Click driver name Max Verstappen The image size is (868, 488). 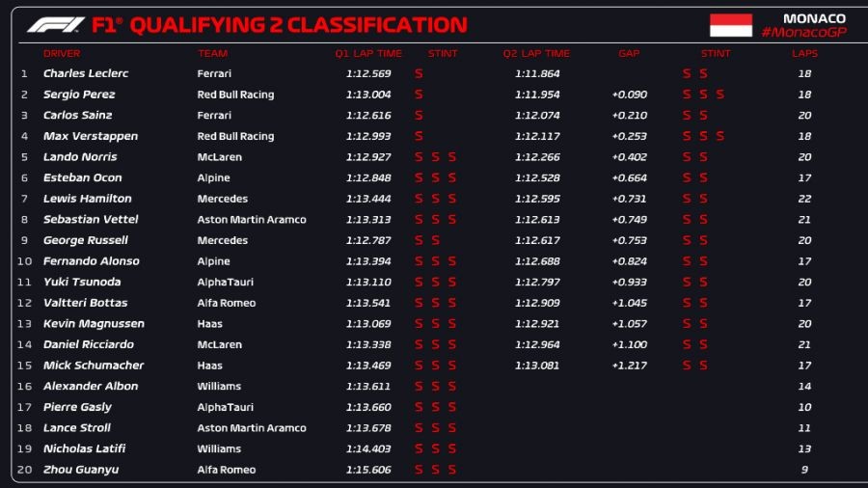click(91, 136)
